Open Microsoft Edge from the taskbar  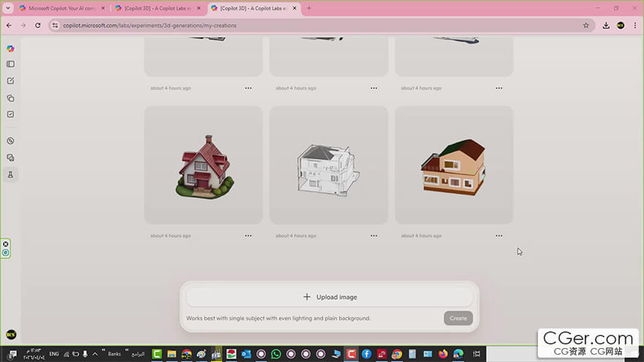[x=458, y=354]
